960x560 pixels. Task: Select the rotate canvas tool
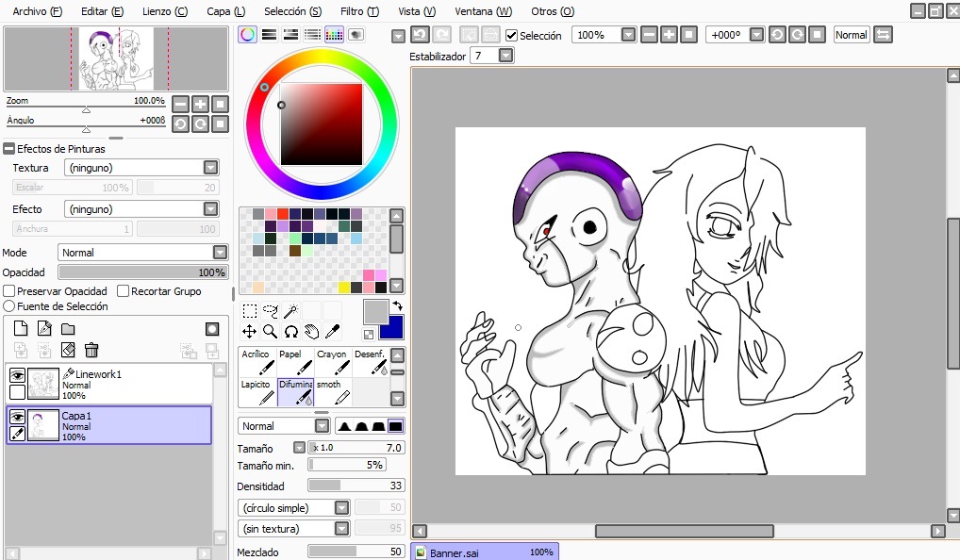(290, 332)
